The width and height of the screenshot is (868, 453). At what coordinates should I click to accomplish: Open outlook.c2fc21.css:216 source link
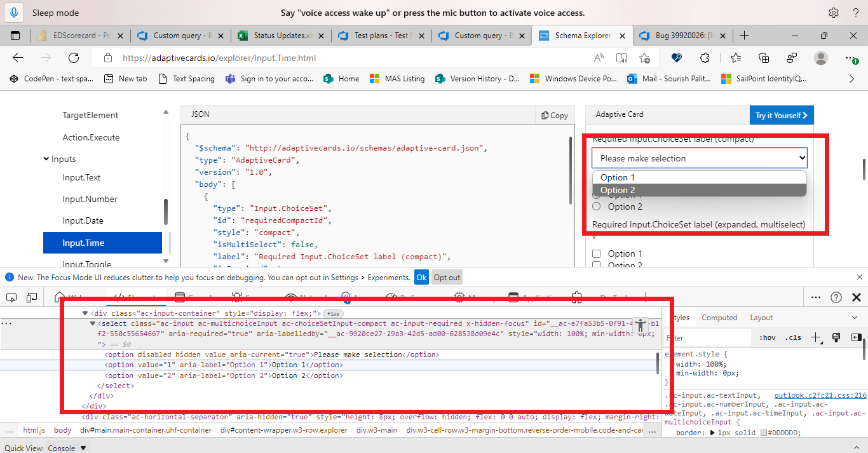[820, 395]
